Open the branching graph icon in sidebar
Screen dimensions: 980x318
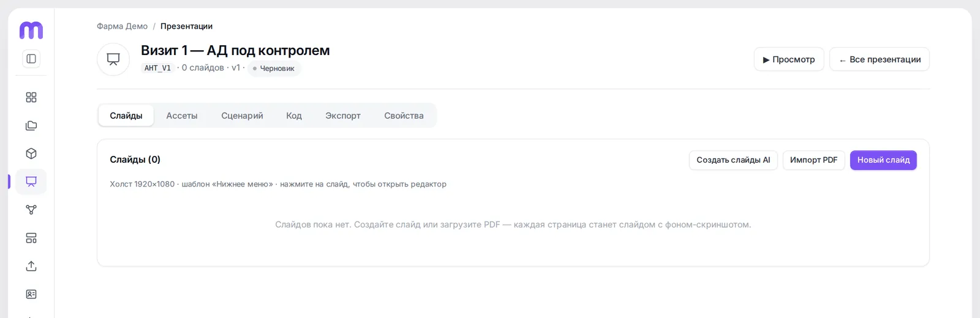[x=31, y=210]
